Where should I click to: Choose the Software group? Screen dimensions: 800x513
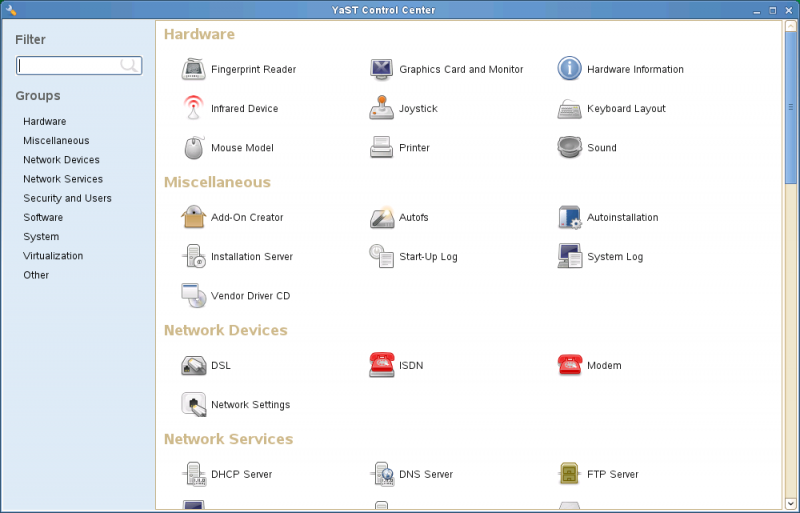pos(43,217)
